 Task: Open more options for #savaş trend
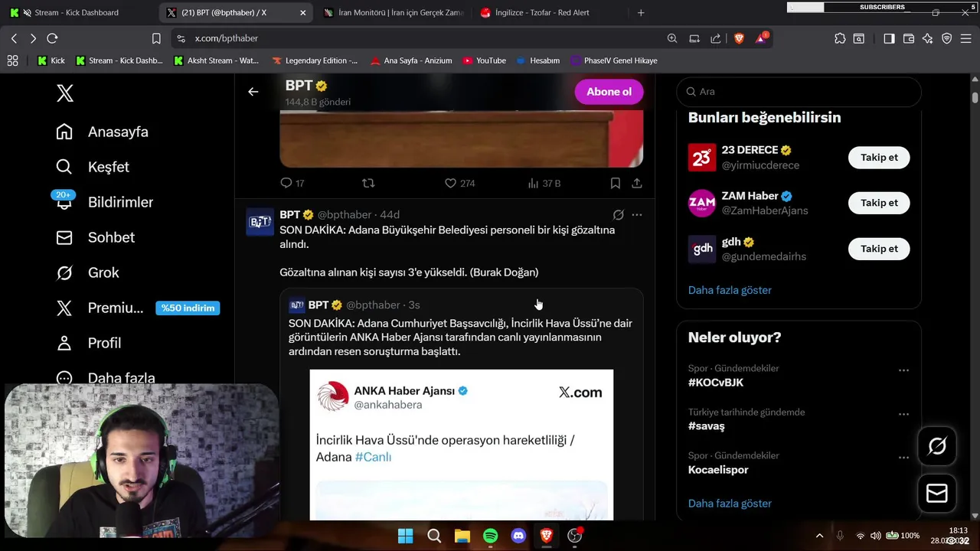[x=903, y=413]
